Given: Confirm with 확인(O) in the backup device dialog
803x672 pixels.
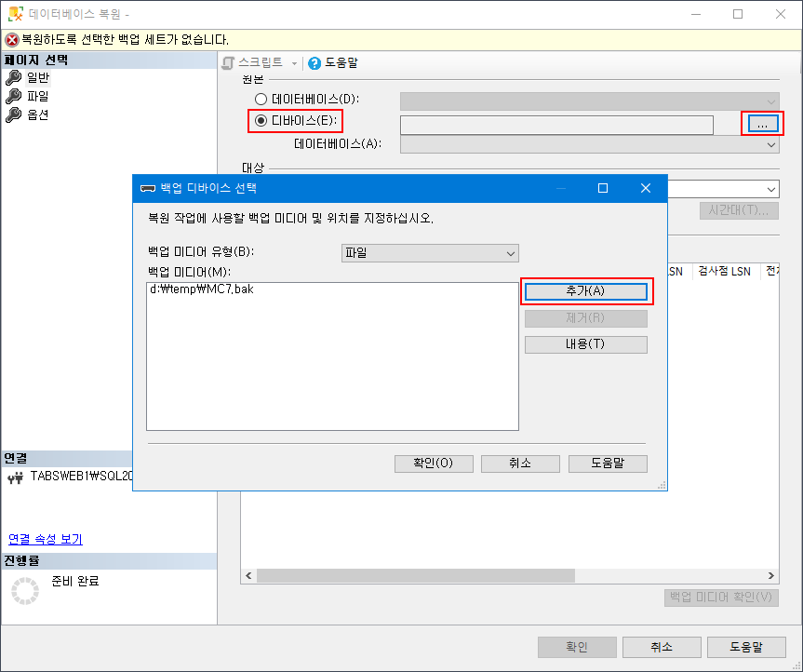Looking at the screenshot, I should pyautogui.click(x=434, y=464).
